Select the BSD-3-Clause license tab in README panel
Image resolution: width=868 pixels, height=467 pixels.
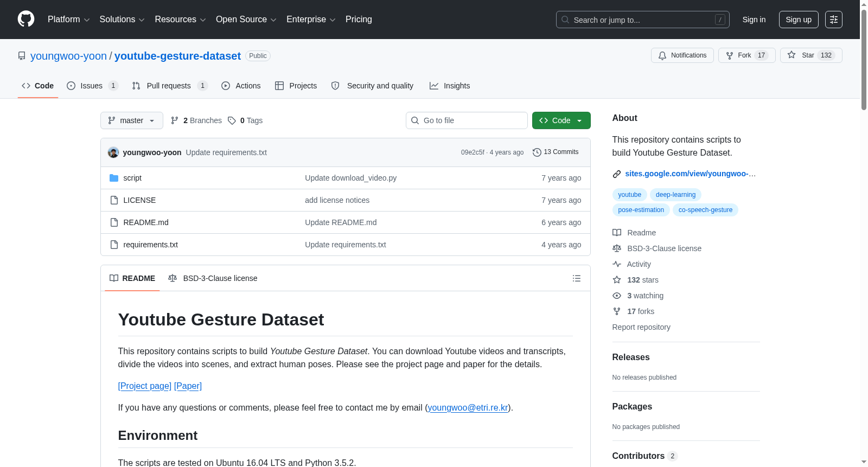click(x=213, y=278)
